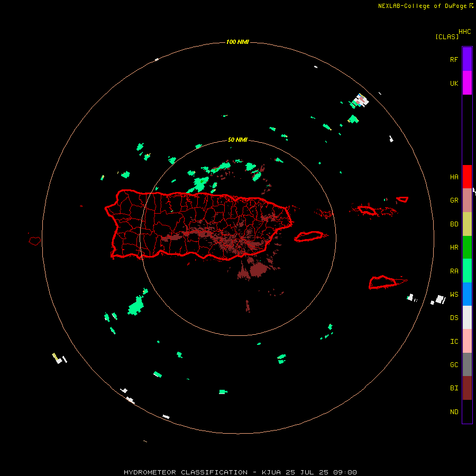
Task: Click the HYDROMETEOR CLASSIFICATION title text
Action: coord(186,472)
